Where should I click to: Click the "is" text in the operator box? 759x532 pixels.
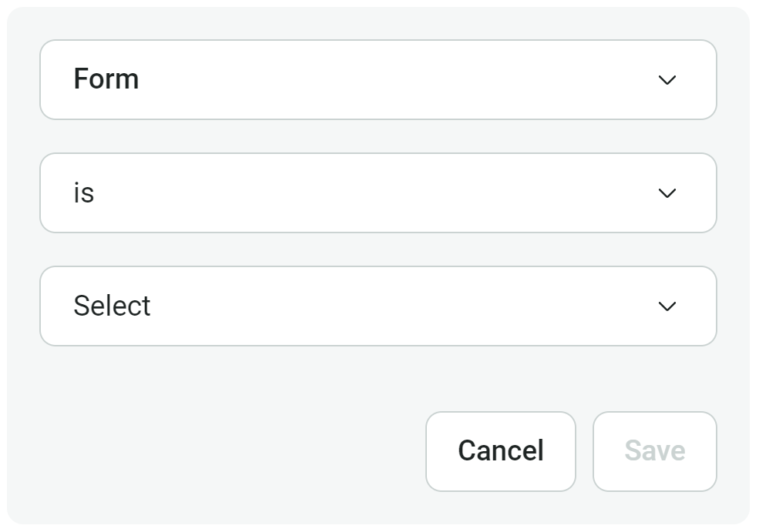point(83,192)
